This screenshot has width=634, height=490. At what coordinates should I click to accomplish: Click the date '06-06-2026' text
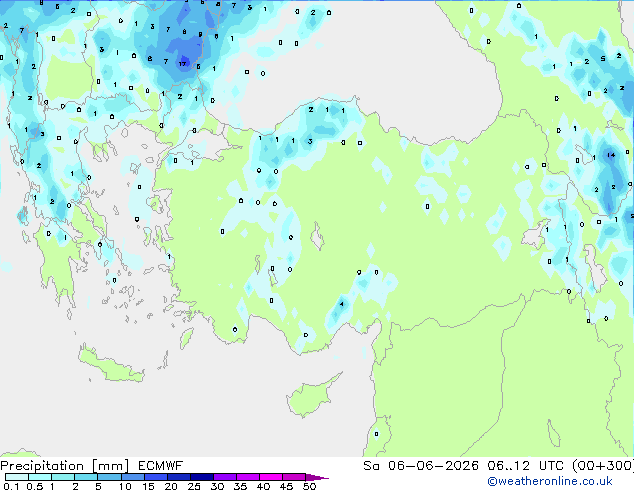coord(433,466)
